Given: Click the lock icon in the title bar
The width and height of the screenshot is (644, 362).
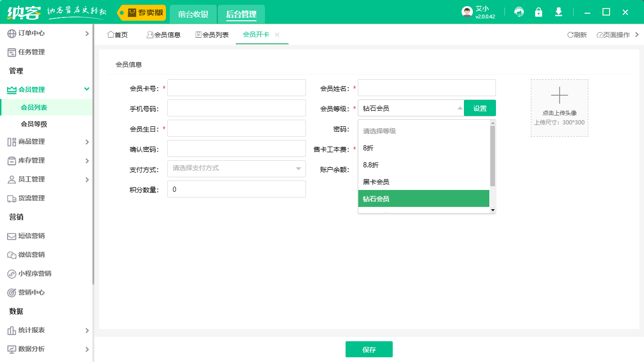Looking at the screenshot, I should pyautogui.click(x=538, y=12).
